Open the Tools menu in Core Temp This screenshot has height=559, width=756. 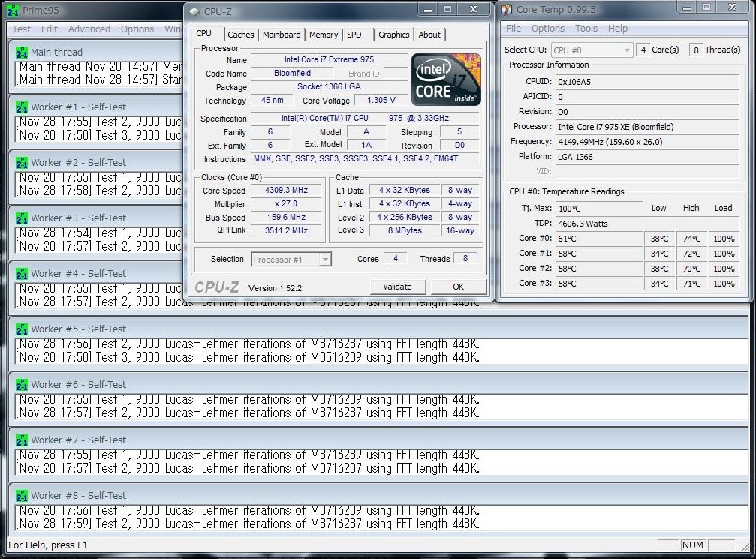pyautogui.click(x=586, y=29)
